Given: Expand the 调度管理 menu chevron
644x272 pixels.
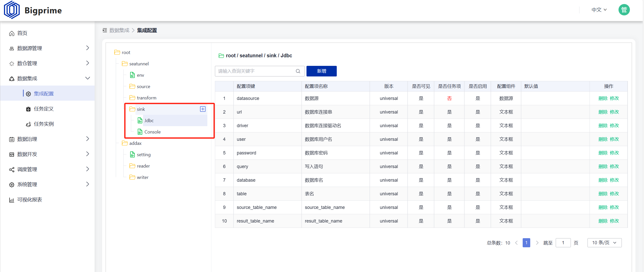Looking at the screenshot, I should click(x=88, y=169).
